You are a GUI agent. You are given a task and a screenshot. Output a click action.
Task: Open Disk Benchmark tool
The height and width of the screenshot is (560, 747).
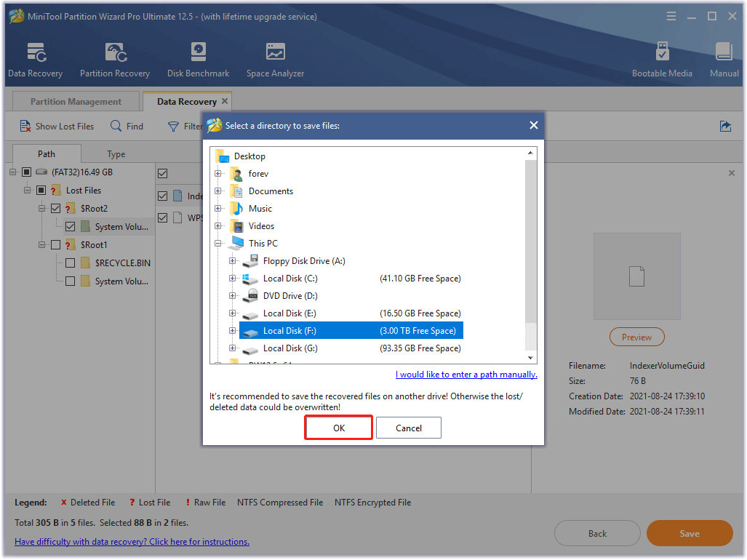click(198, 60)
